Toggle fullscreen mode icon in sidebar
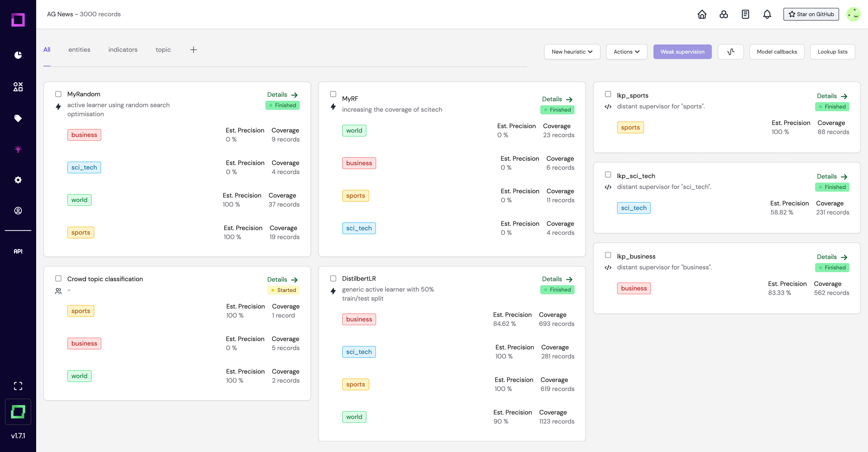 point(18,386)
